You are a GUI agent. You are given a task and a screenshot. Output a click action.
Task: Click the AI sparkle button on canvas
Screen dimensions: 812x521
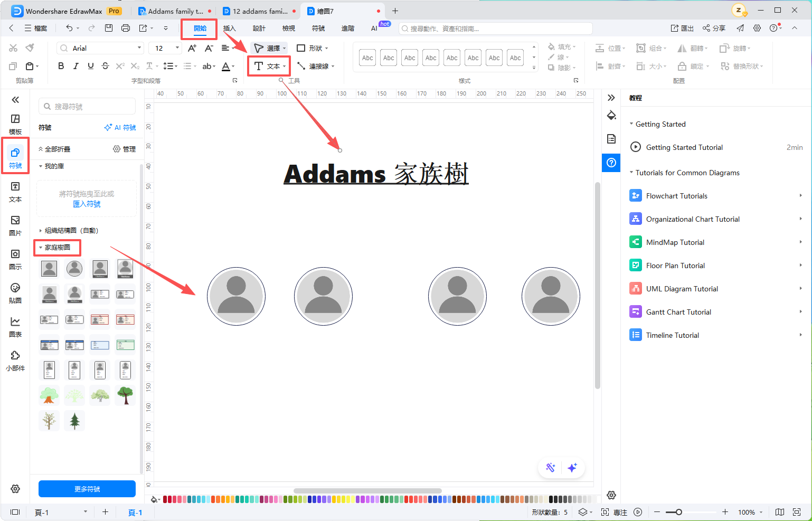click(572, 468)
